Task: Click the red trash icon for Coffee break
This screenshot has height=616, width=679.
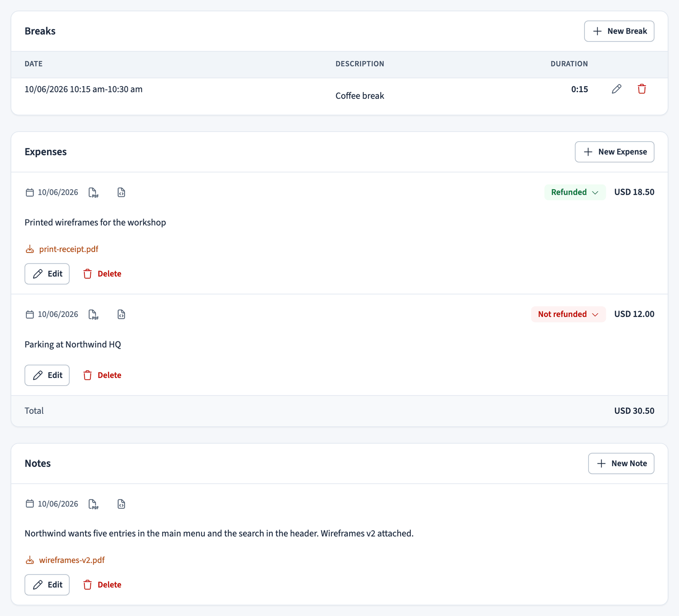Action: click(x=642, y=89)
